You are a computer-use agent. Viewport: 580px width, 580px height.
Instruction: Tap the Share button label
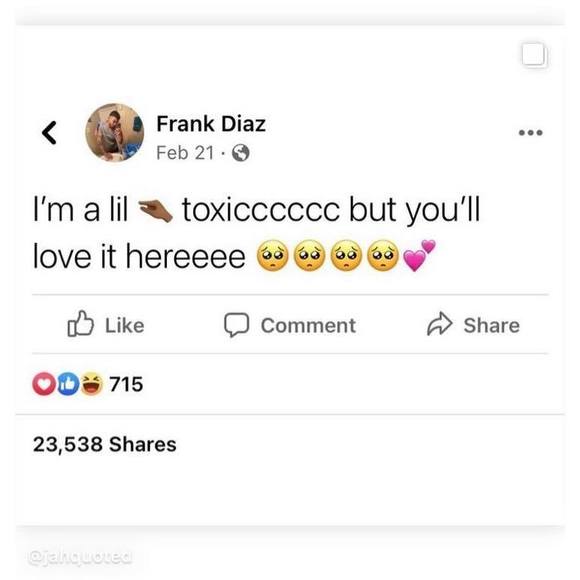[492, 326]
